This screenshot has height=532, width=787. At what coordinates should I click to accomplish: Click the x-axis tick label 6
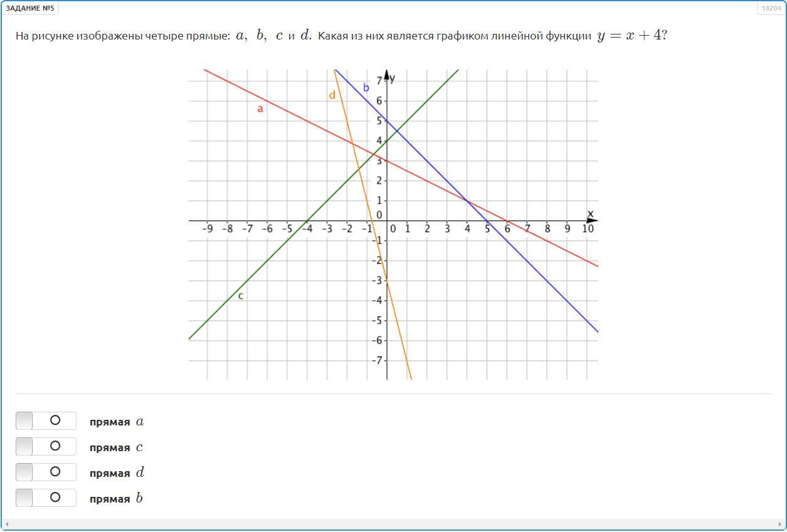pyautogui.click(x=507, y=229)
